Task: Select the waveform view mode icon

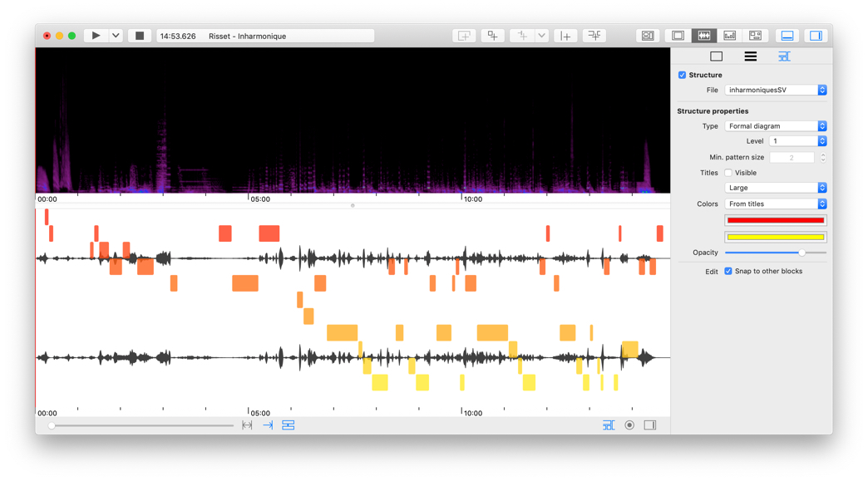Action: pos(703,36)
